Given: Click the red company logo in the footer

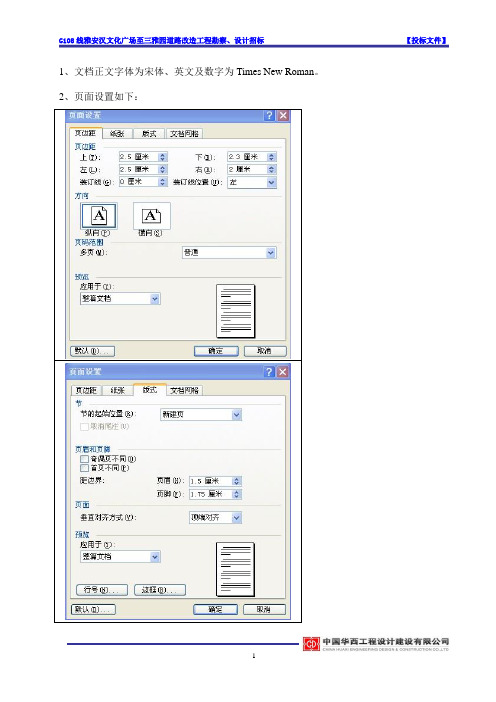Looking at the screenshot, I should click(x=311, y=644).
